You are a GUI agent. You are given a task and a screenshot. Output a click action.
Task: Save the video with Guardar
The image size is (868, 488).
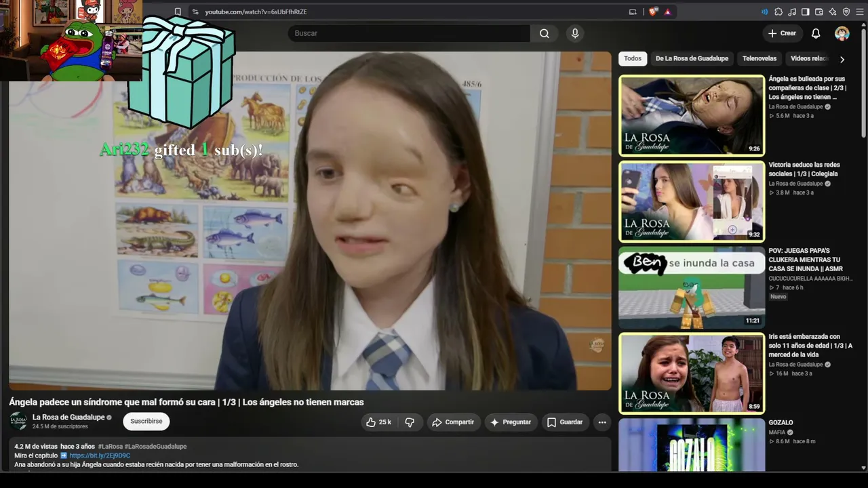[x=565, y=422]
